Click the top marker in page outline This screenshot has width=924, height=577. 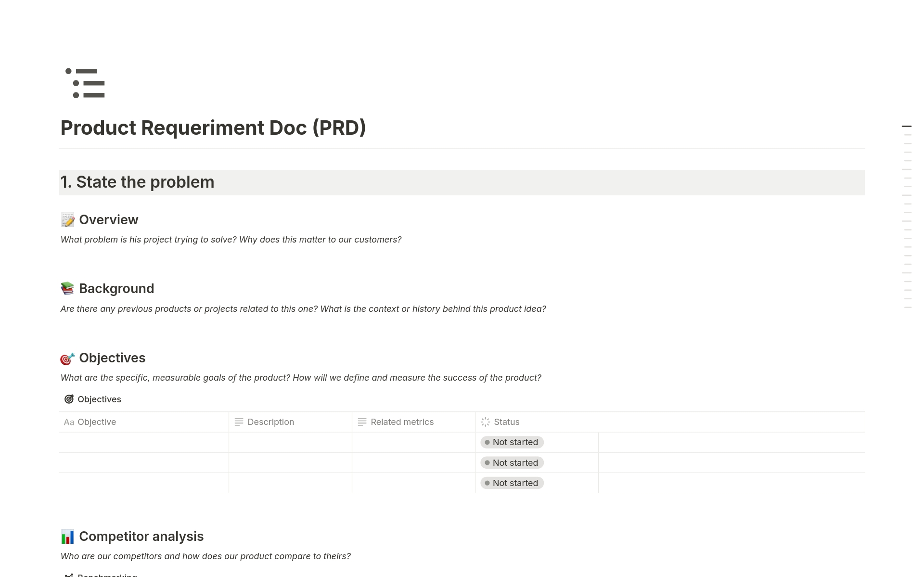coord(906,127)
